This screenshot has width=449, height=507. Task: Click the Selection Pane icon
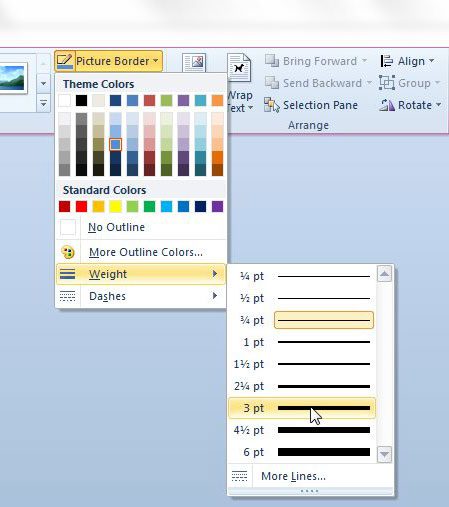[272, 105]
